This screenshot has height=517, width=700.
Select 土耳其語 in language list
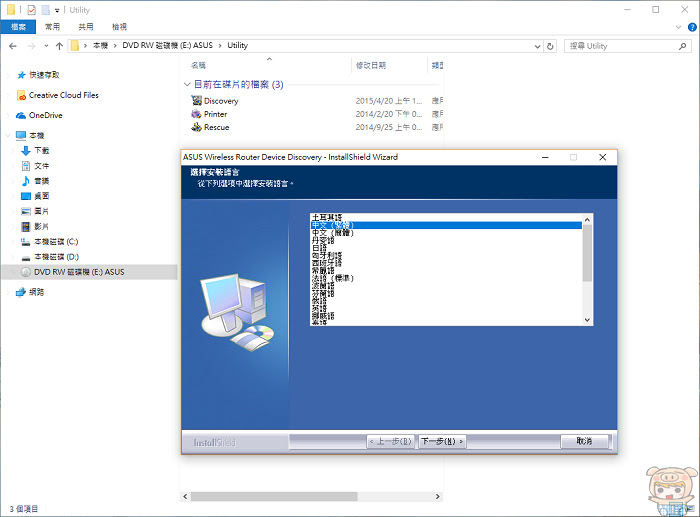tap(327, 218)
